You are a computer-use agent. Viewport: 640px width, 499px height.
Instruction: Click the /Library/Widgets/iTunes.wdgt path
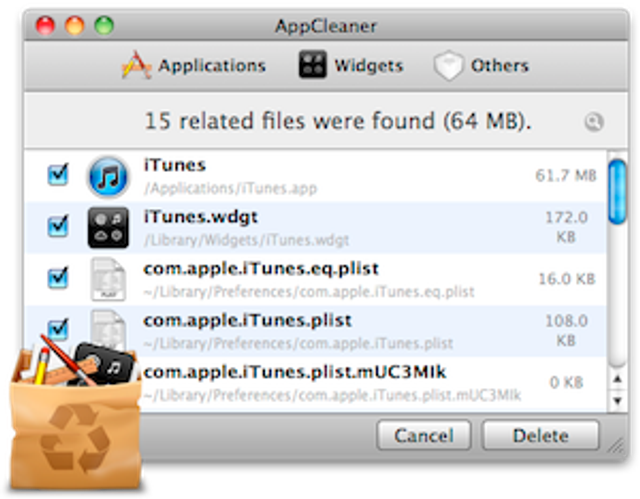246,240
